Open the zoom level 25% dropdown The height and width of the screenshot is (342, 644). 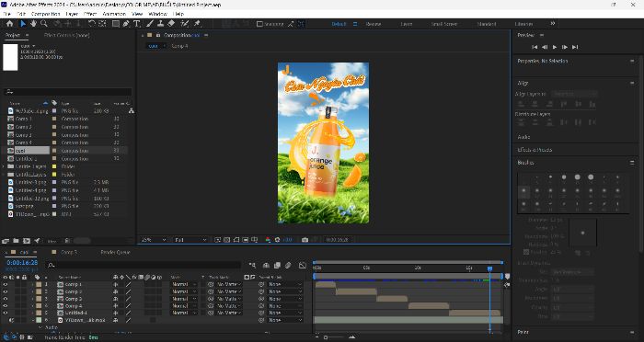point(154,240)
